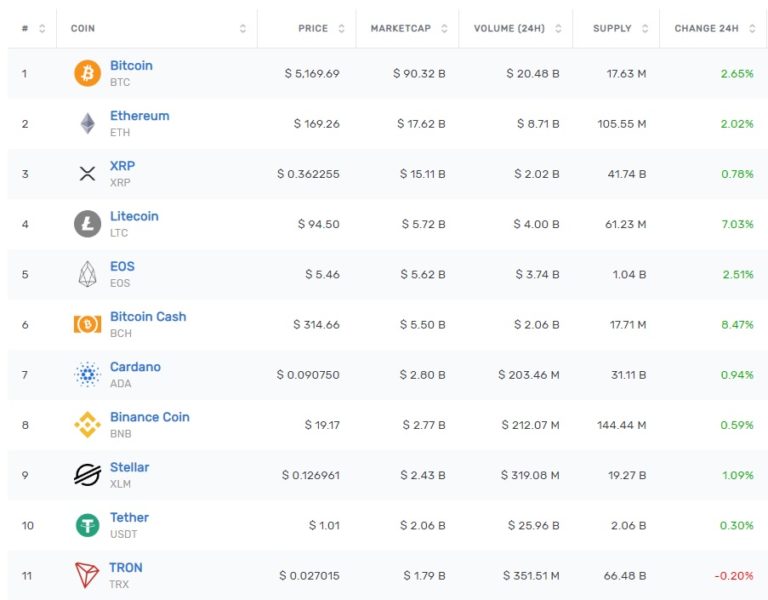Click the VOLUME (24H) header label
Screen dimensions: 768x600
click(x=509, y=28)
